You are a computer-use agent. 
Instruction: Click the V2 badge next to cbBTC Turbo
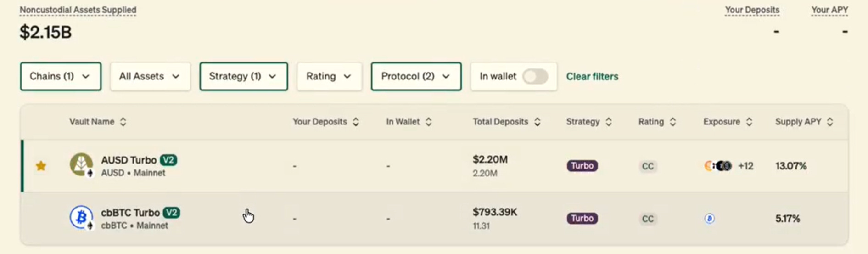click(172, 213)
